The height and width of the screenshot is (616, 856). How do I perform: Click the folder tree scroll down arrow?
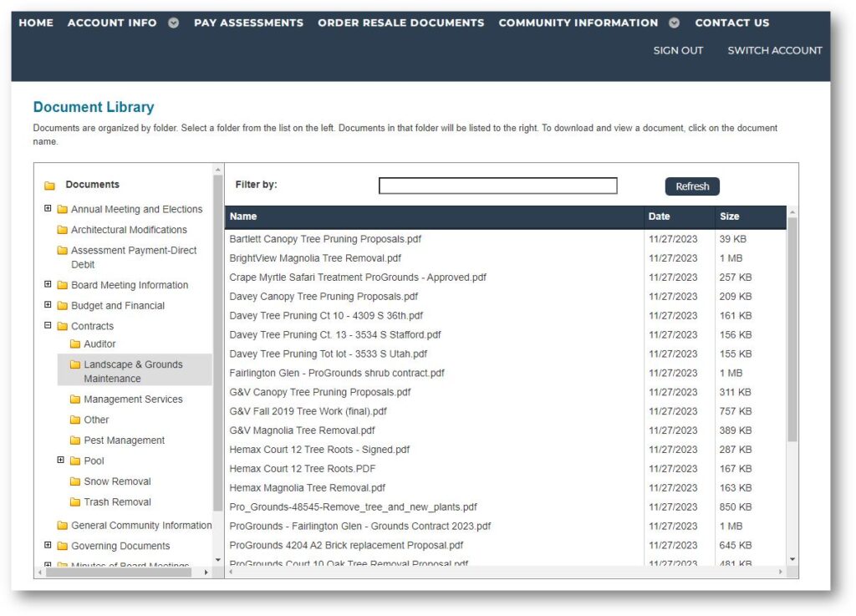click(218, 560)
